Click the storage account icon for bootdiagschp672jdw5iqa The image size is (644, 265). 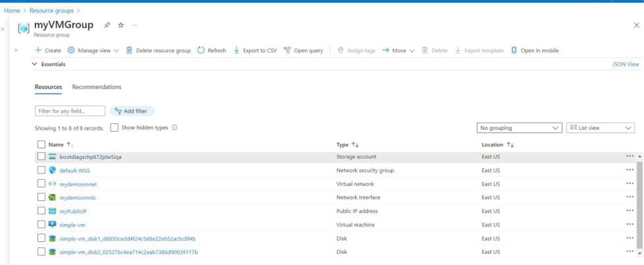52,156
